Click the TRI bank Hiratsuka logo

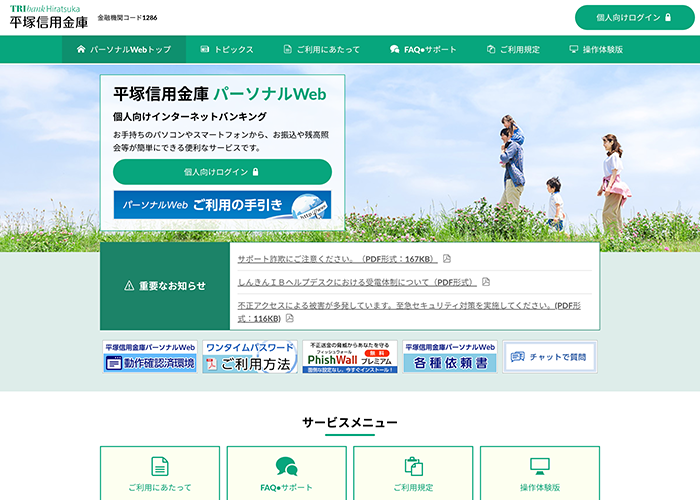coord(49,17)
